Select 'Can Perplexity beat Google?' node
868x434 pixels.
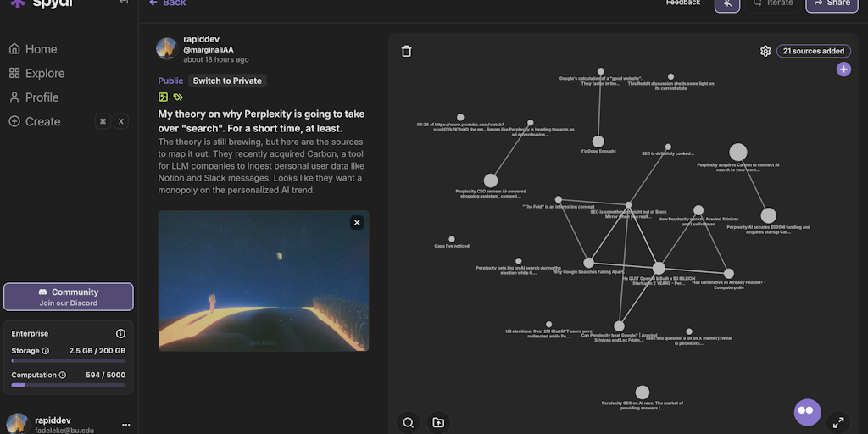(619, 326)
